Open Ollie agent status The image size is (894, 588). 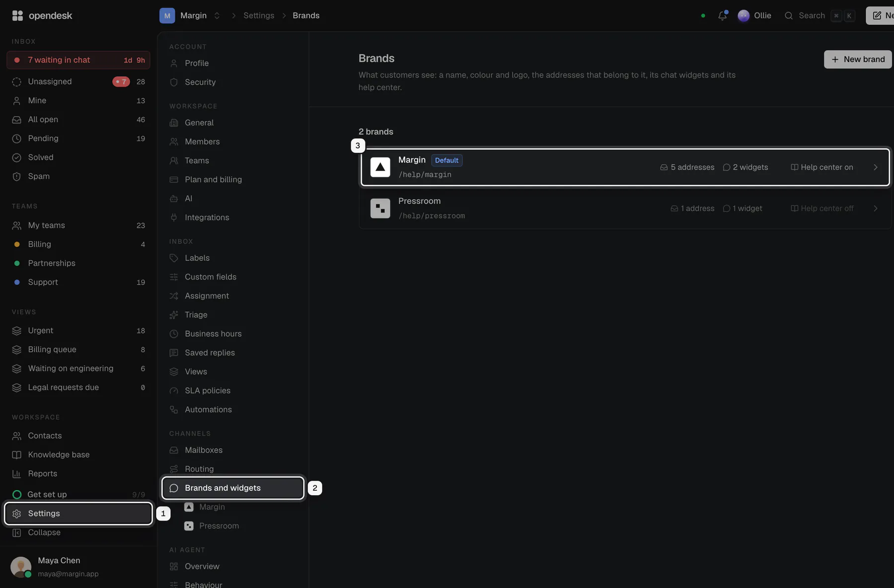(x=754, y=15)
